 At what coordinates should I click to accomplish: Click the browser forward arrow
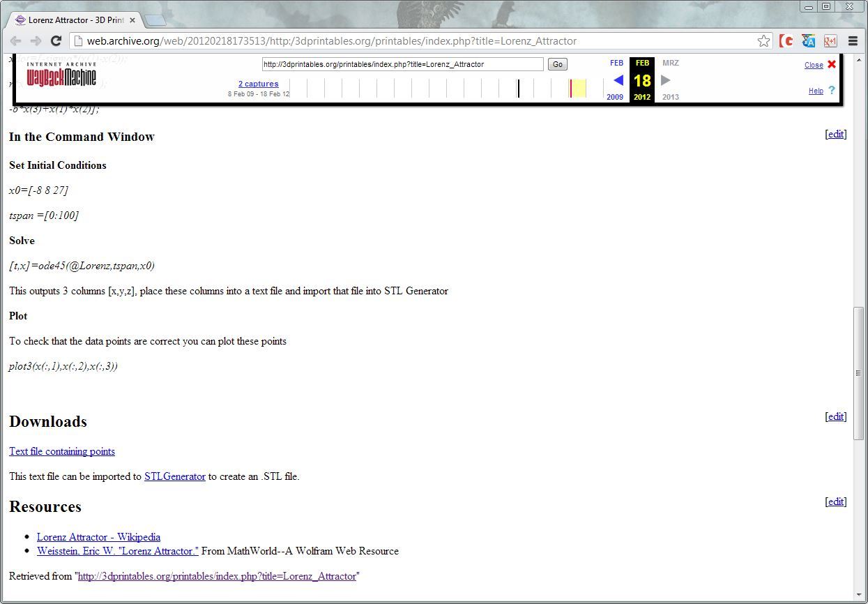36,41
